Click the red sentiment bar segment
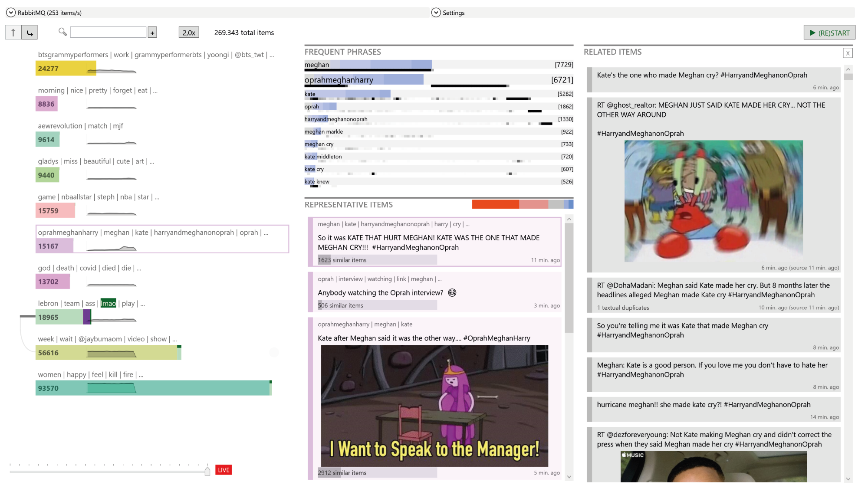 tap(495, 204)
